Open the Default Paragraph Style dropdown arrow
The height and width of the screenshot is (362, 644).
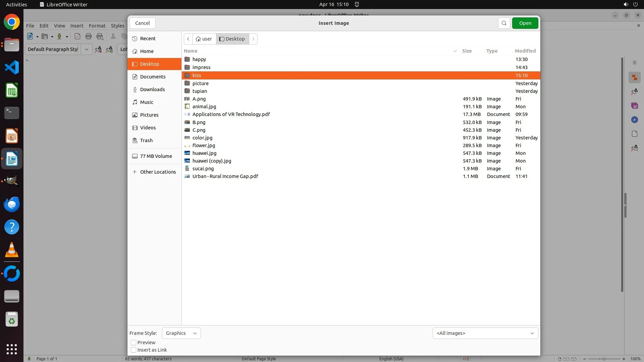pos(86,49)
